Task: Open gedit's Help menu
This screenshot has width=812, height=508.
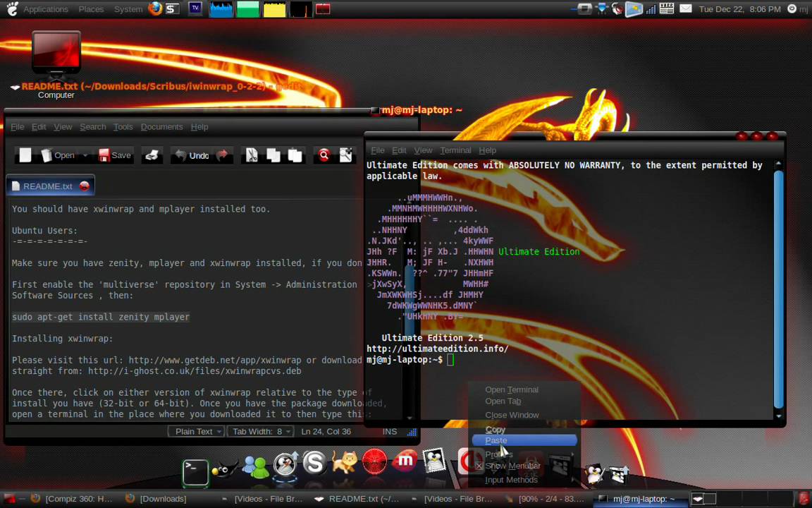Action: [x=199, y=127]
